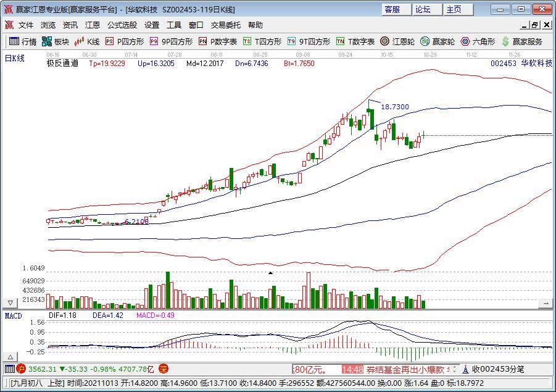Open the 交易委托 menu
556x392 pixels.
[226, 25]
